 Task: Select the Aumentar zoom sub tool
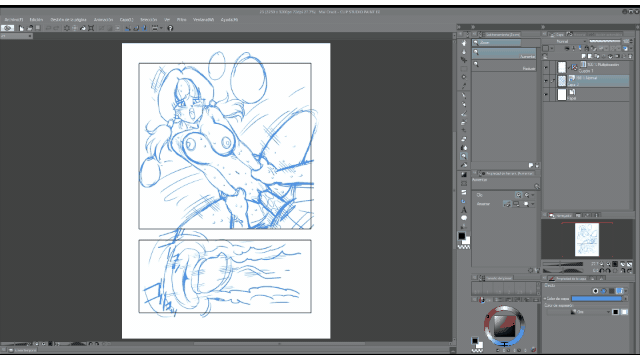(504, 54)
